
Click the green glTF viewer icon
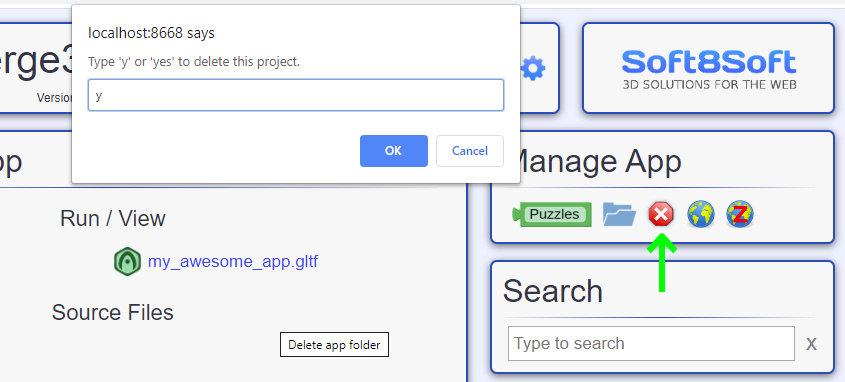point(127,262)
